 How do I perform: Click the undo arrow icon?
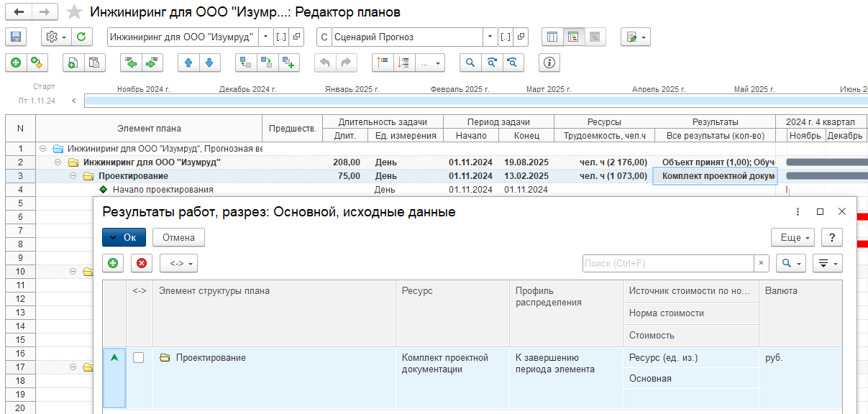pyautogui.click(x=325, y=63)
